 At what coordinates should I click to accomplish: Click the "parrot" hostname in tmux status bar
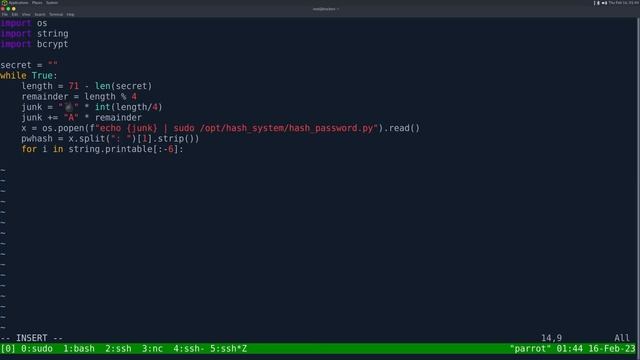click(530, 349)
